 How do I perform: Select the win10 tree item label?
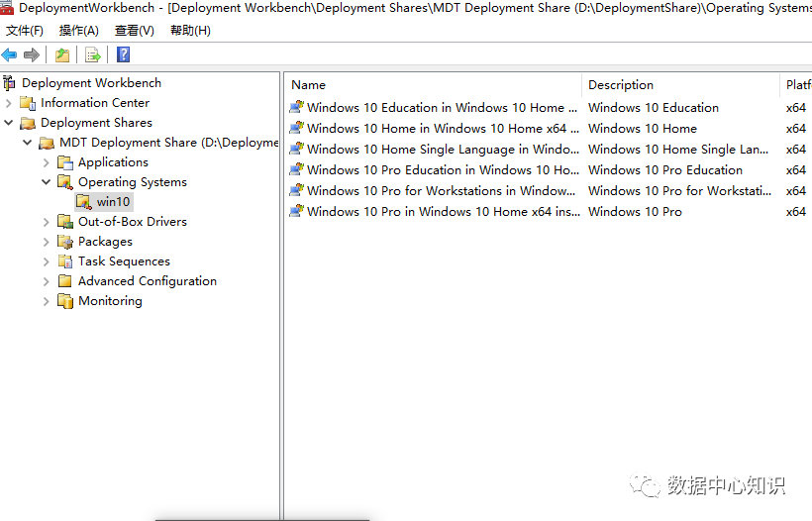(x=114, y=202)
